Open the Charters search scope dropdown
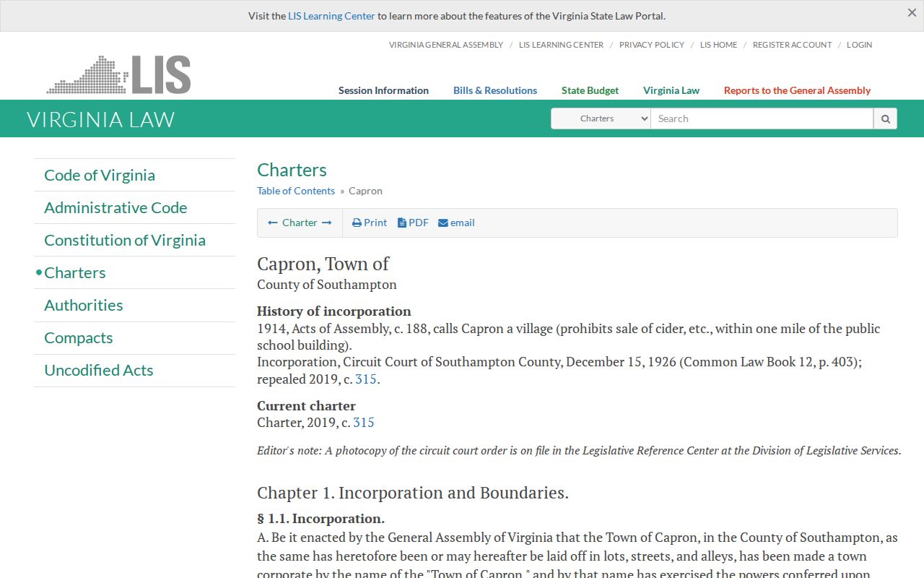The height and width of the screenshot is (578, 924). (x=601, y=118)
